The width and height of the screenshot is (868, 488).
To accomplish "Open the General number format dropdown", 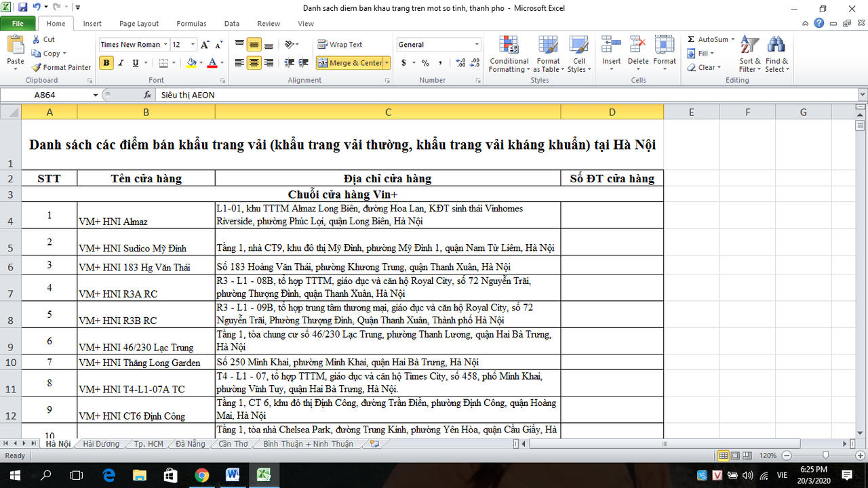I will point(477,45).
